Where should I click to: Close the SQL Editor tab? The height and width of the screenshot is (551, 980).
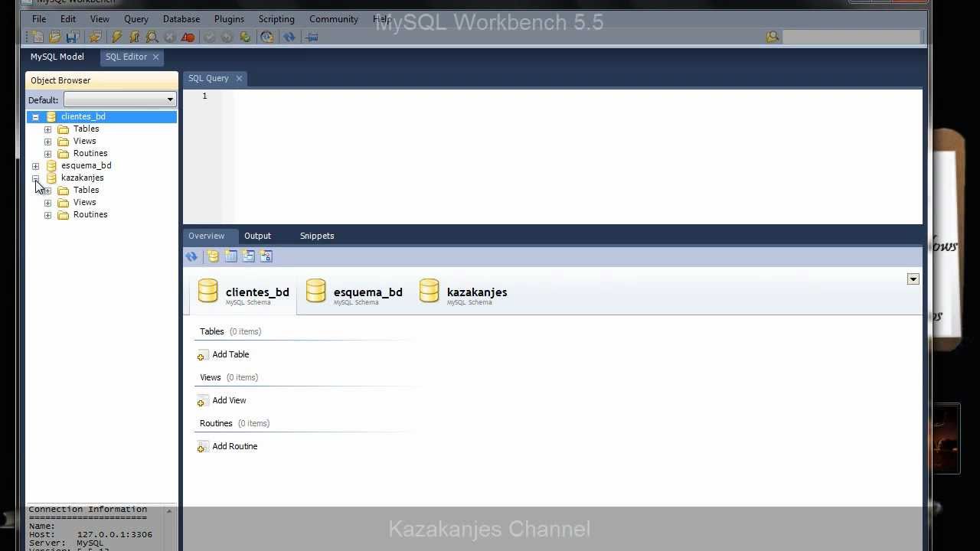(x=155, y=57)
